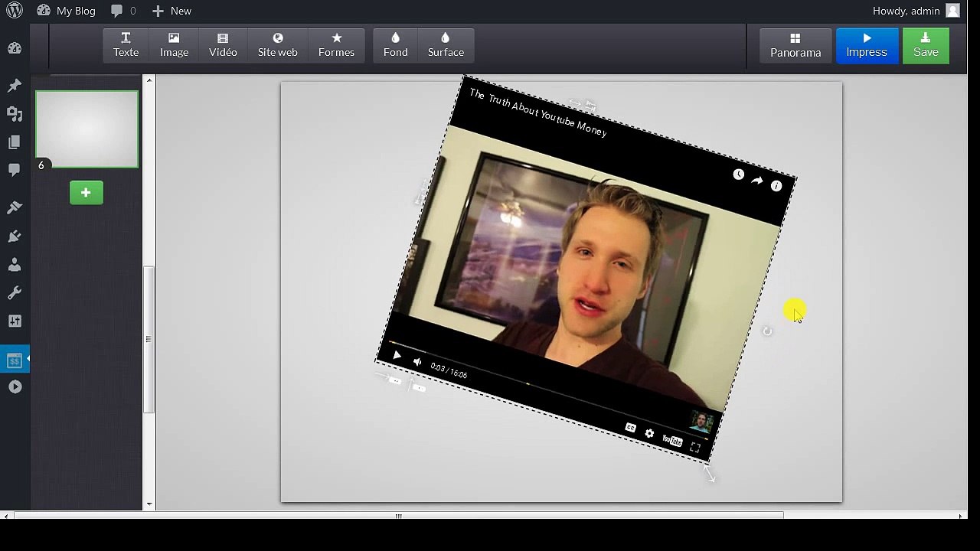Viewport: 980px width, 551px height.
Task: Open Howdy, admin account menu
Action: click(x=916, y=11)
